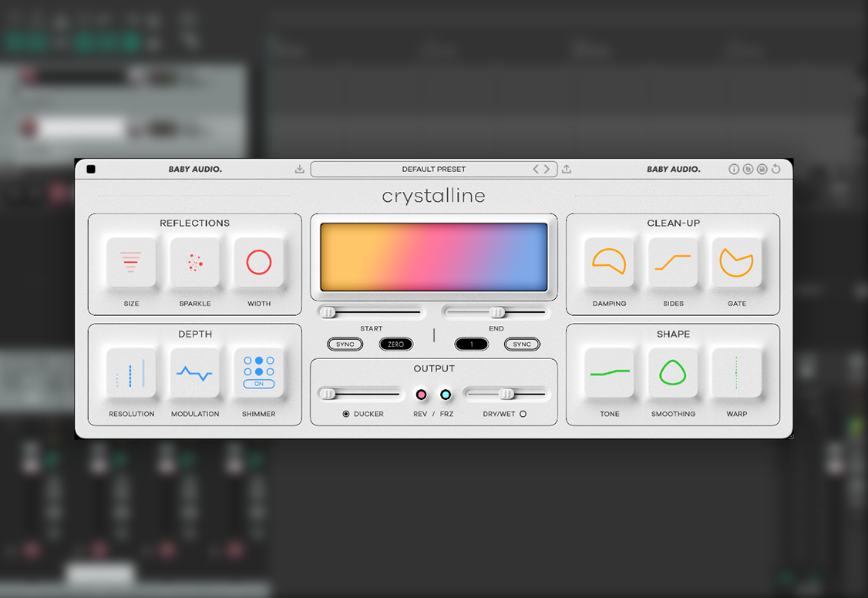Toggle the pink REV reverse button
868x598 pixels.
[x=421, y=395]
